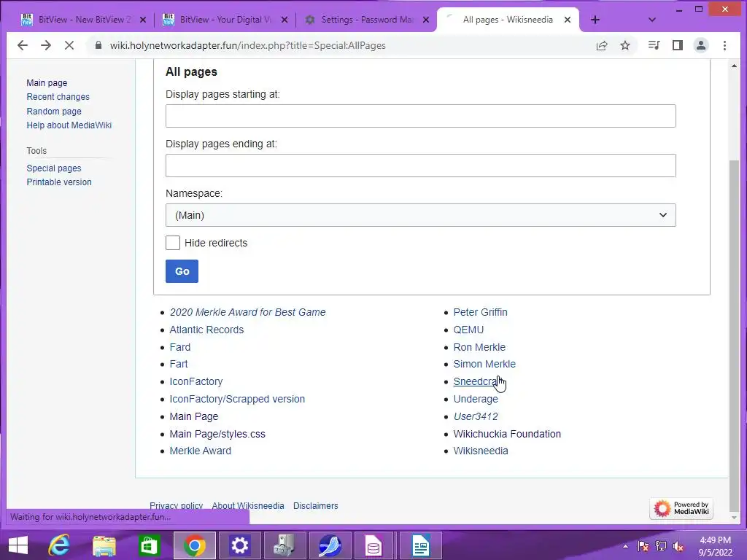Viewport: 747px width, 560px height.
Task: Bookmark this page with the star
Action: pyautogui.click(x=625, y=46)
